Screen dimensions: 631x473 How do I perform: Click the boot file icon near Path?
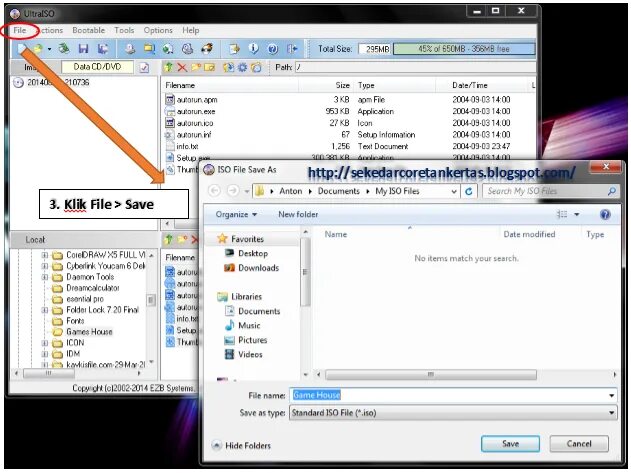[256, 67]
